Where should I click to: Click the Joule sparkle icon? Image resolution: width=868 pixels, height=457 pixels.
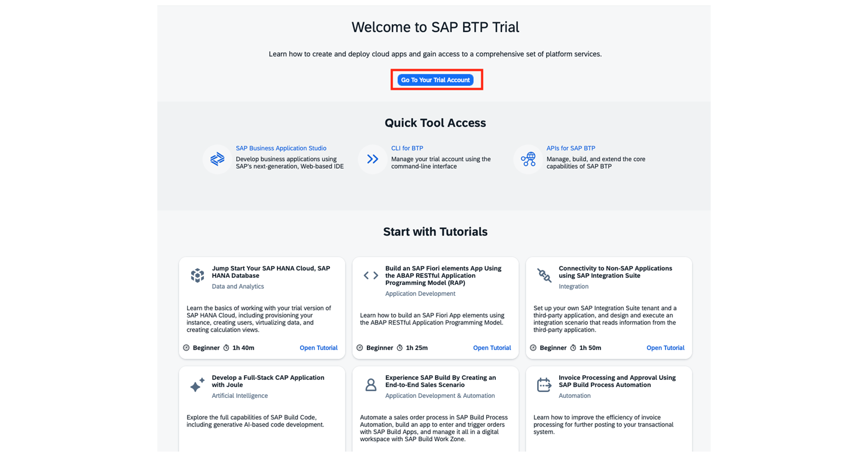[197, 384]
